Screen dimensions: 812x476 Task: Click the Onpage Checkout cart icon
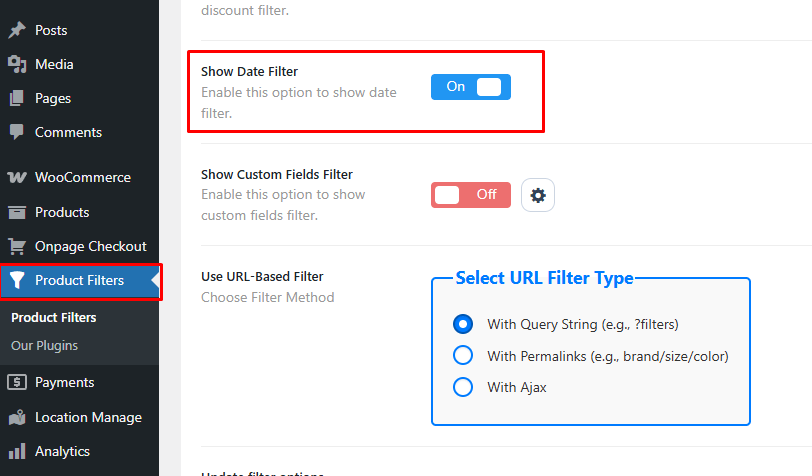point(17,246)
